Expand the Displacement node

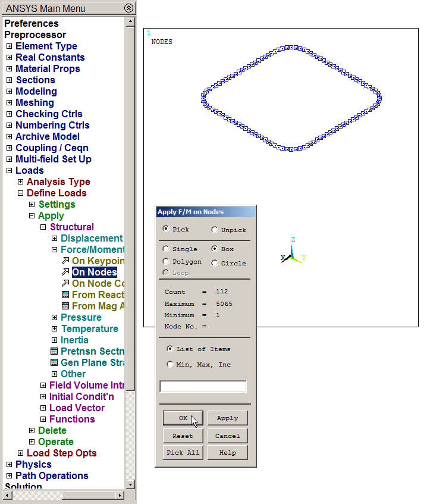[x=54, y=238]
